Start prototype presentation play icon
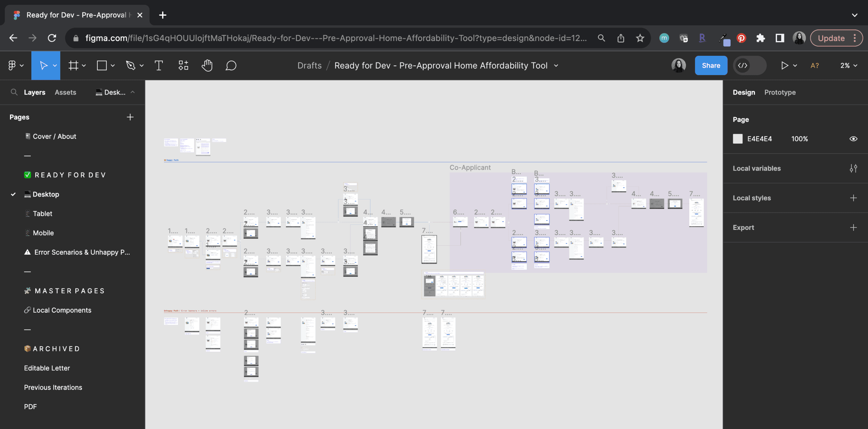 pos(784,65)
